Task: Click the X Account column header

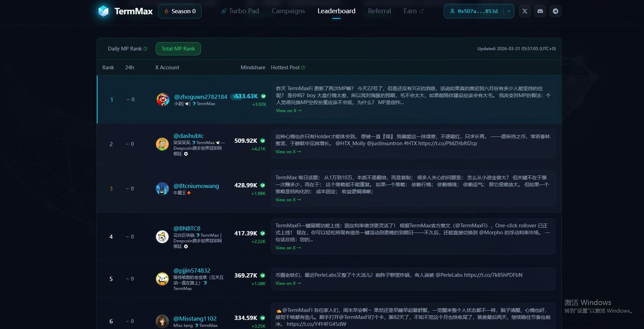Action: pos(167,68)
